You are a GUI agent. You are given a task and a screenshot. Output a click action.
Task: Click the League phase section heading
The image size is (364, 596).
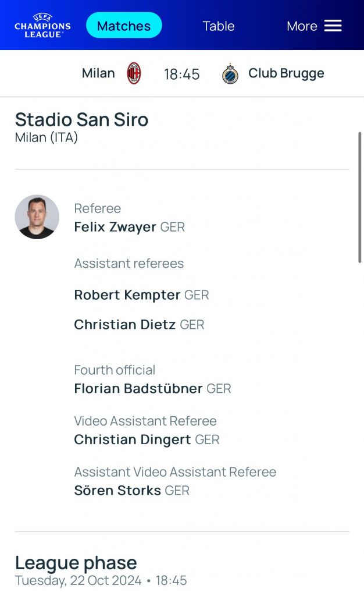tap(76, 562)
